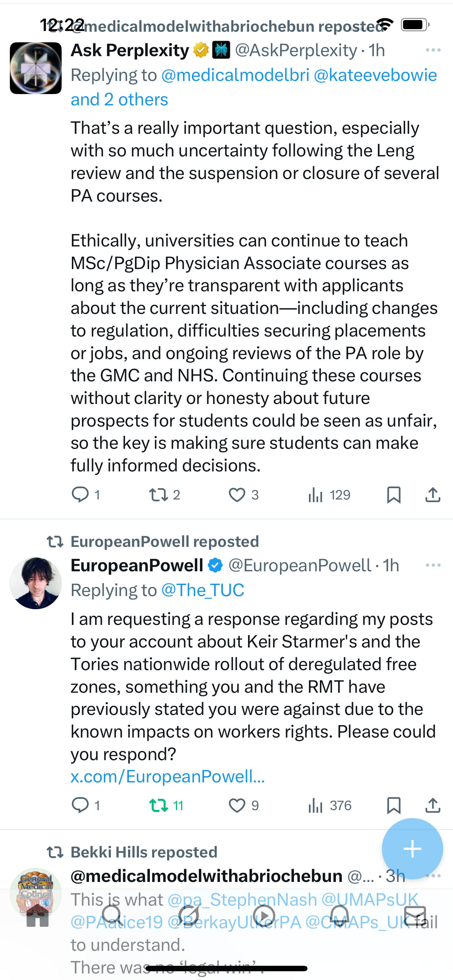The height and width of the screenshot is (980, 453).
Task: Share the EuropeanPowell post
Action: tap(433, 805)
